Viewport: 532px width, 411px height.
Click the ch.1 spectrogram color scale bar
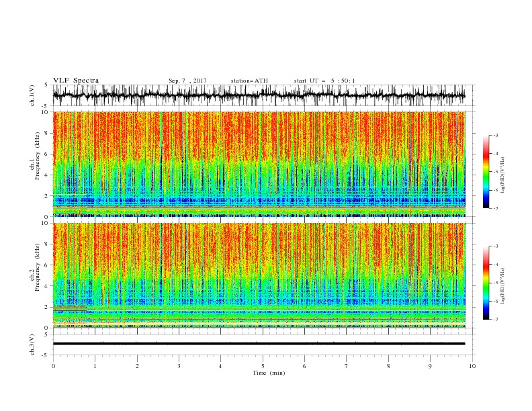[x=486, y=172]
